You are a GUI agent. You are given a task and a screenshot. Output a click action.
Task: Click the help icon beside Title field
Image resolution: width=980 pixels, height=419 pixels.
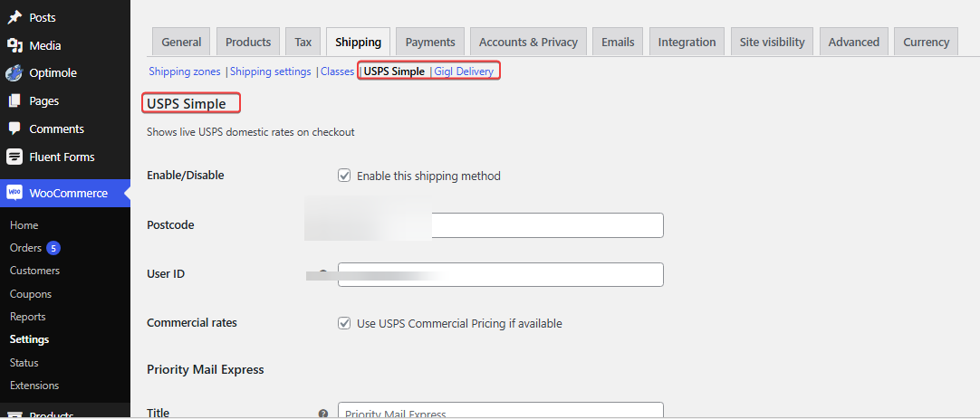(323, 414)
